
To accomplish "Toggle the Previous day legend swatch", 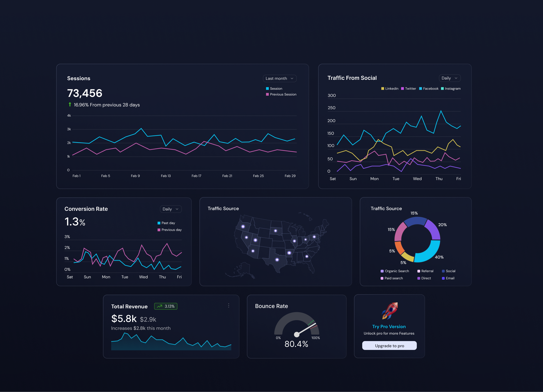I will pyautogui.click(x=159, y=230).
